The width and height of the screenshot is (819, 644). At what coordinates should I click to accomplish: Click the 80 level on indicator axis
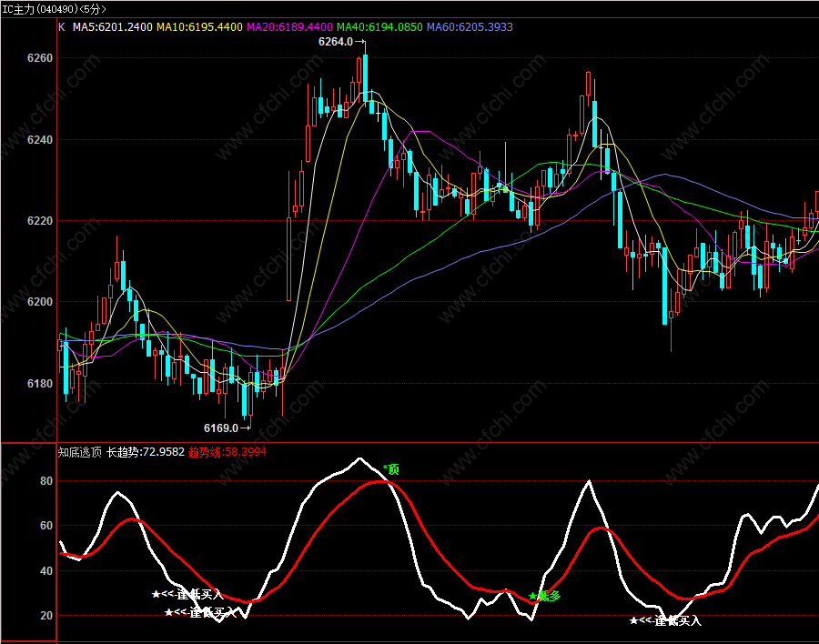point(46,481)
